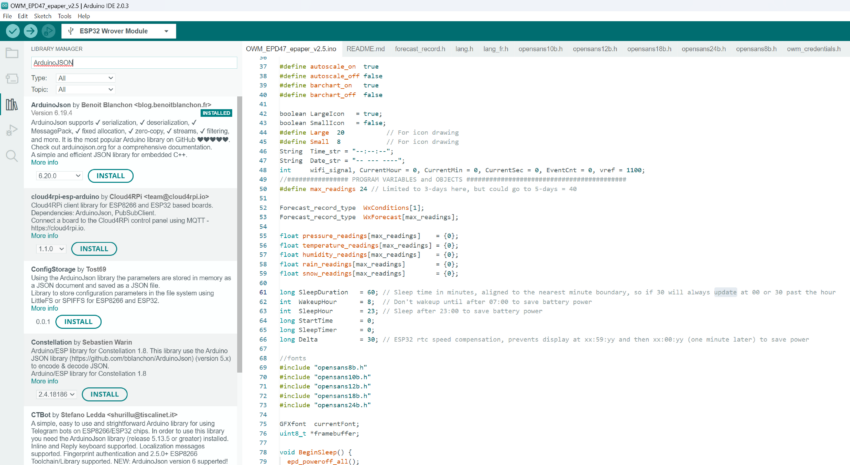Open the Sketchbook folder sidebar icon
Viewport: 850px width, 465px height.
[x=12, y=53]
